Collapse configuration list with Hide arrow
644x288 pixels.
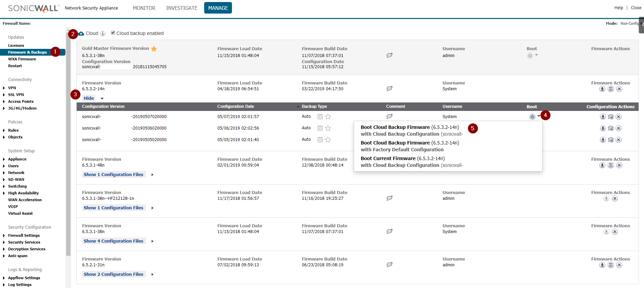102,98
